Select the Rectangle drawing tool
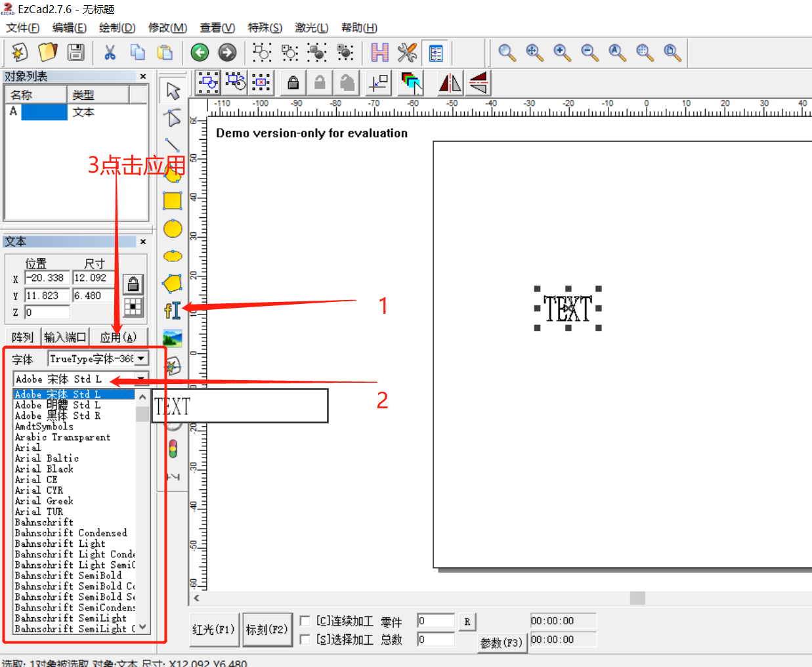 (x=173, y=201)
